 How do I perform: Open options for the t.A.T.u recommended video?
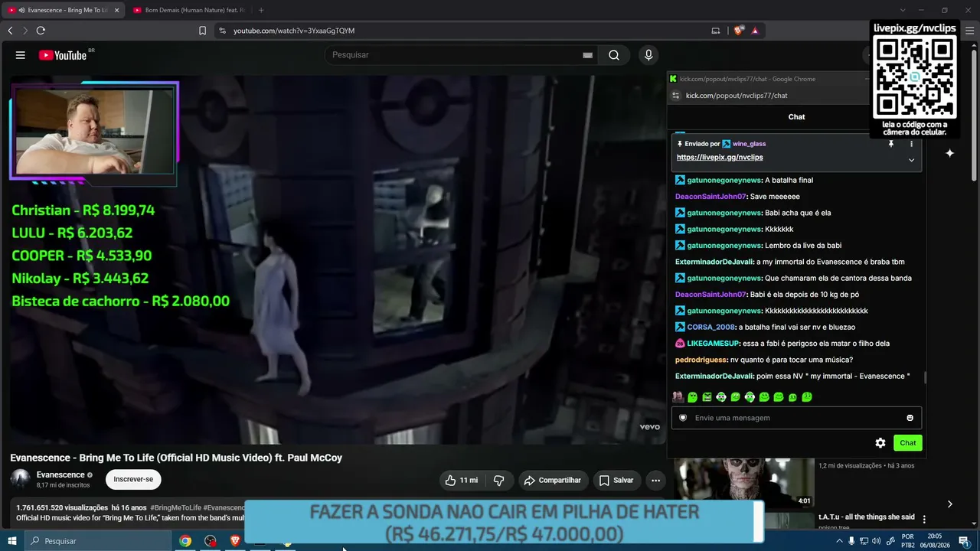(924, 519)
